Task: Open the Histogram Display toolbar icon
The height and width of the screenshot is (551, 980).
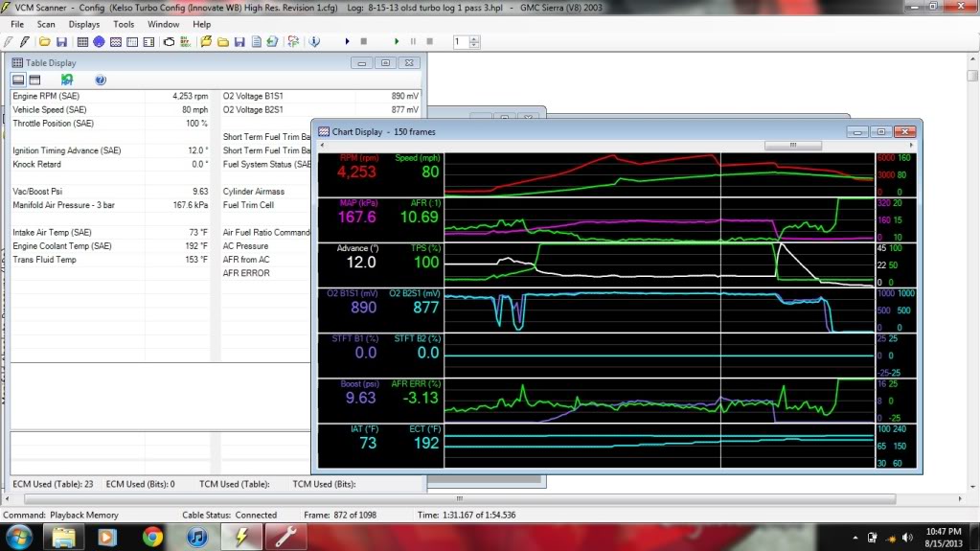Action: click(132, 42)
